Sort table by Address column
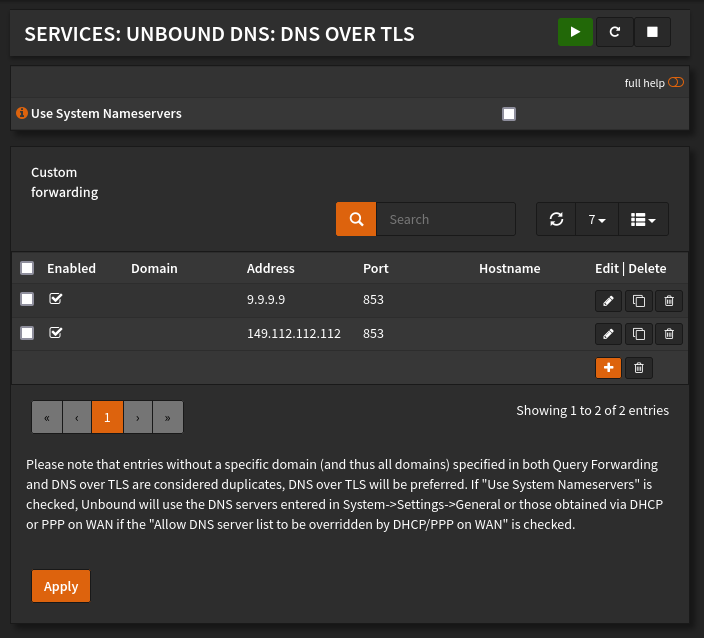This screenshot has width=704, height=638. tap(270, 268)
